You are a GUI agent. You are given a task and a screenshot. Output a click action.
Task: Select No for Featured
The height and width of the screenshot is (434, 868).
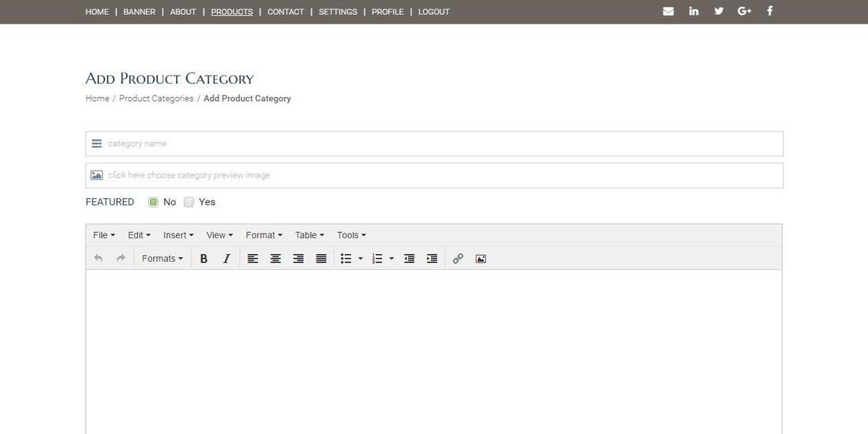(153, 202)
